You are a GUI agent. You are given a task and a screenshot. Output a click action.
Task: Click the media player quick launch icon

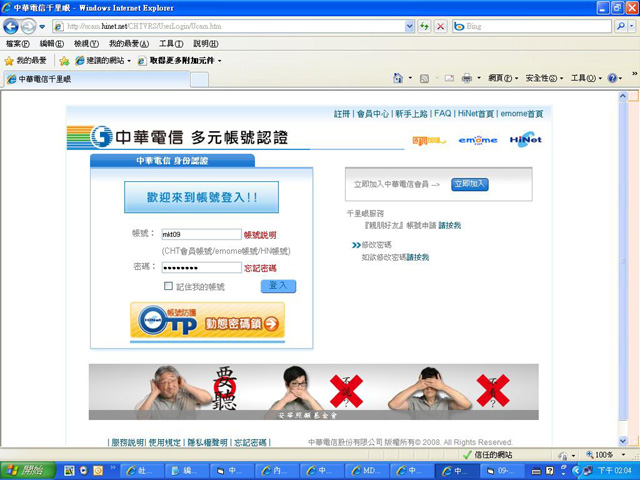tap(84, 471)
